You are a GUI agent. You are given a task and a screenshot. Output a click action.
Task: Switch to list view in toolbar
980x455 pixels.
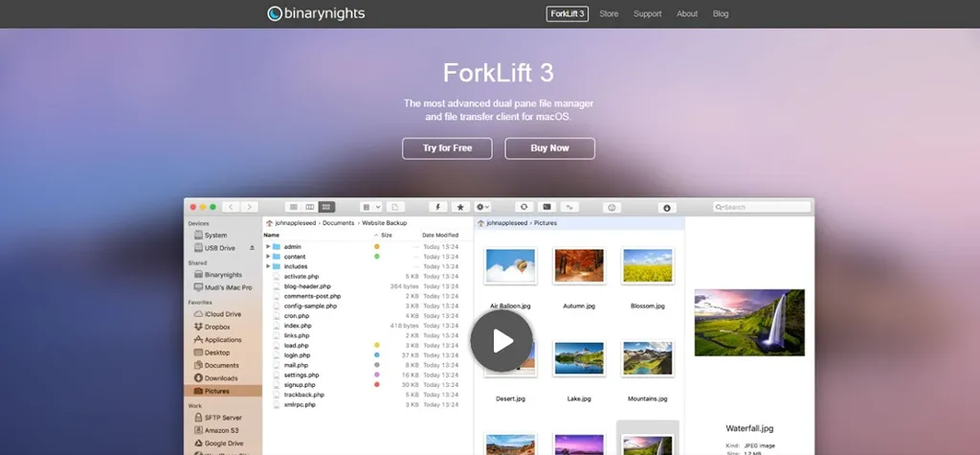(x=293, y=207)
